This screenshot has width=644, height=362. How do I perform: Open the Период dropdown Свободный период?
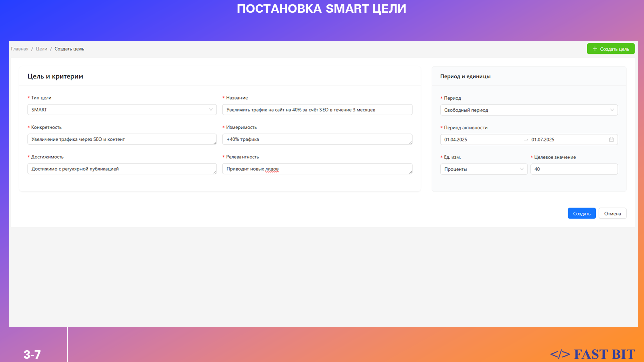[x=529, y=110]
